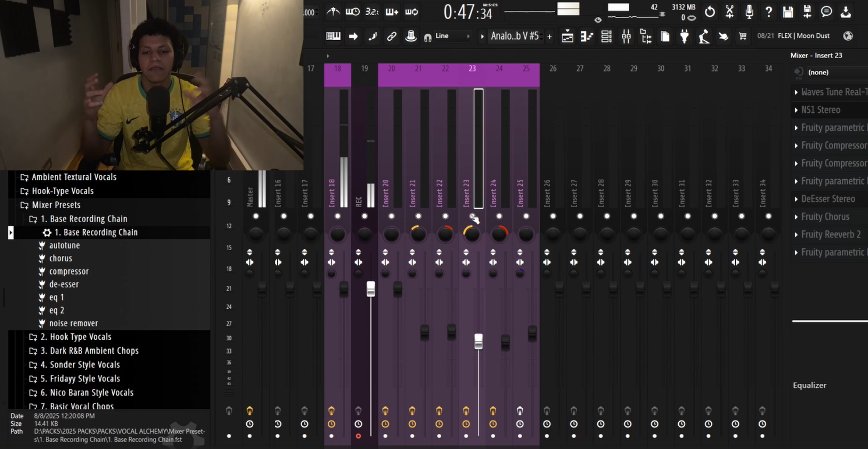Click the NS1 Stereo effect slot
Image resolution: width=868 pixels, height=449 pixels.
tap(820, 110)
